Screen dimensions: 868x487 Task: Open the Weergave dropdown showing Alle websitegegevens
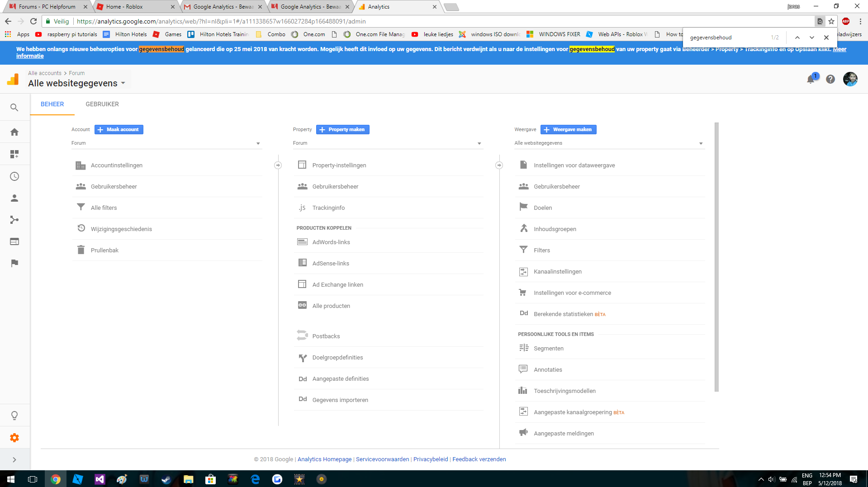[x=609, y=143]
